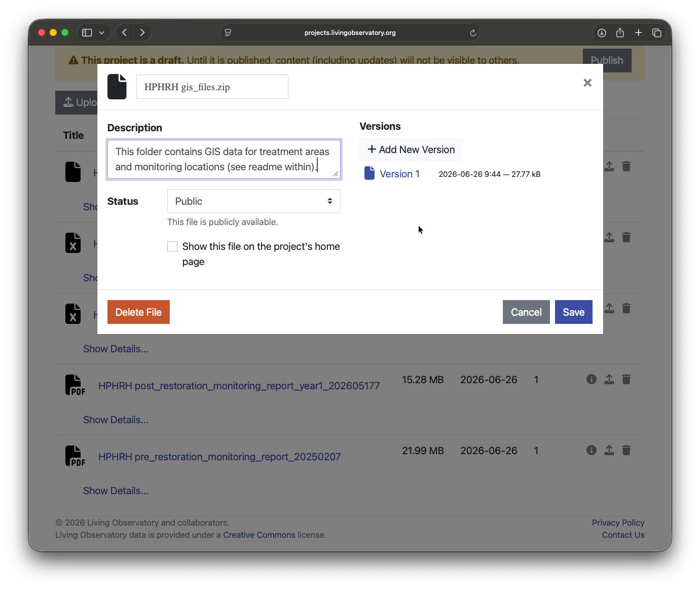The height and width of the screenshot is (589, 700).
Task: Show Safari downloads icon
Action: [x=602, y=33]
